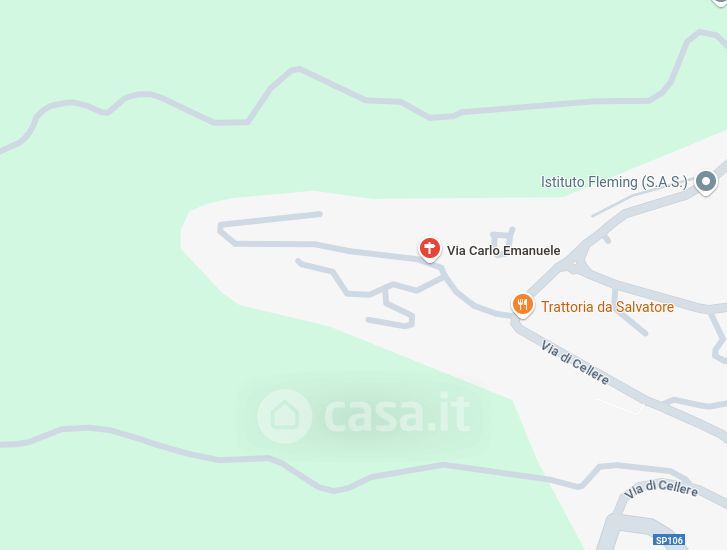Click the short diagonal dead-end street under Trattoria label
The image size is (727, 550).
pyautogui.click(x=629, y=313)
